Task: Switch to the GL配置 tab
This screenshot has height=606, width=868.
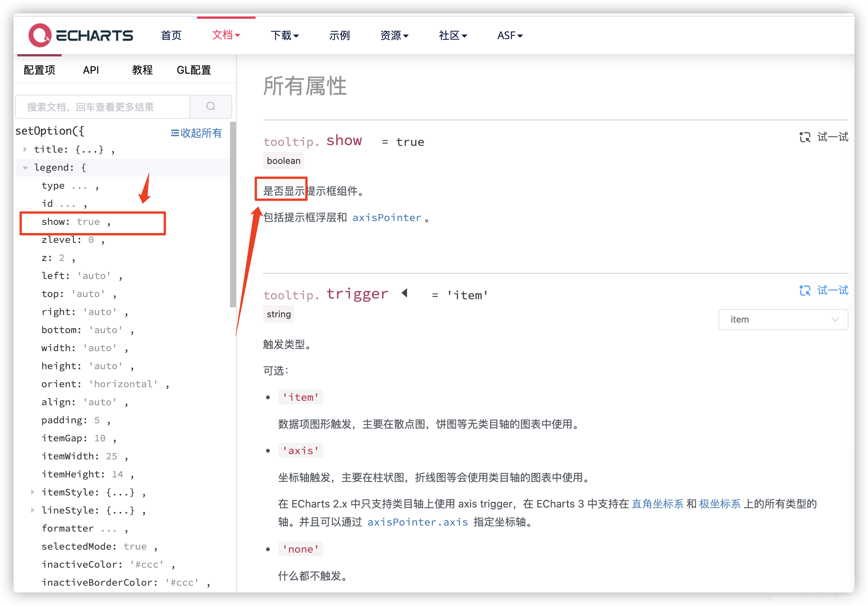Action: click(x=194, y=70)
